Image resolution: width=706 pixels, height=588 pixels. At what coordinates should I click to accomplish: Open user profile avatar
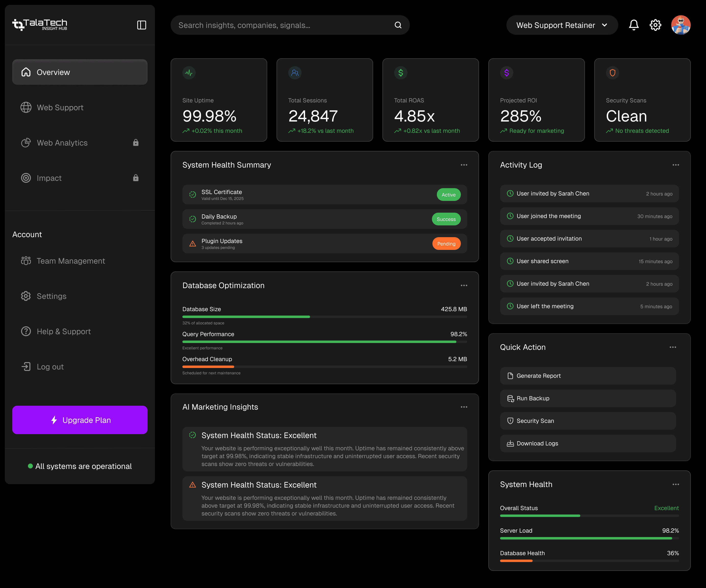point(681,25)
